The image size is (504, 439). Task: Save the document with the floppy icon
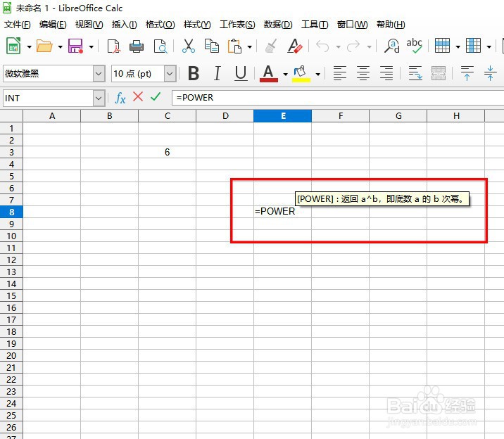point(75,46)
